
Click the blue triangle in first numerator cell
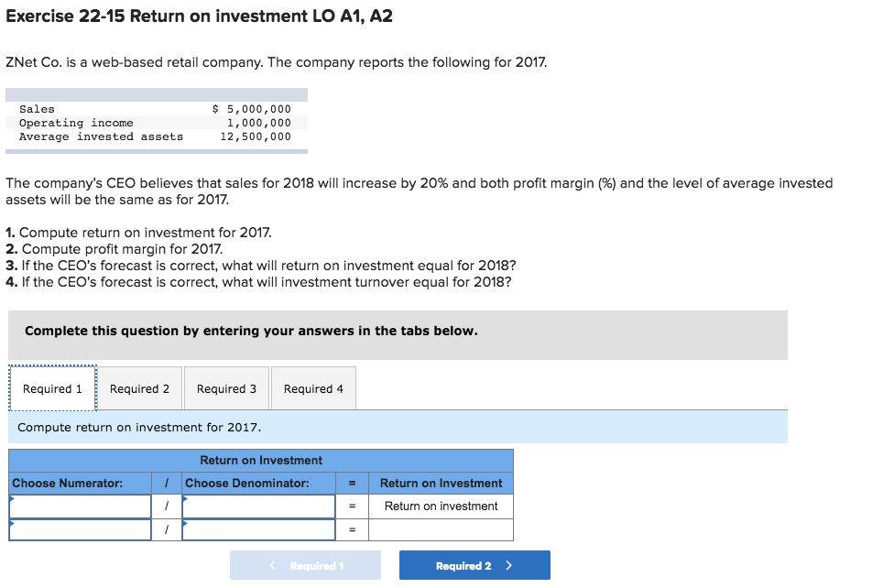click(x=12, y=500)
